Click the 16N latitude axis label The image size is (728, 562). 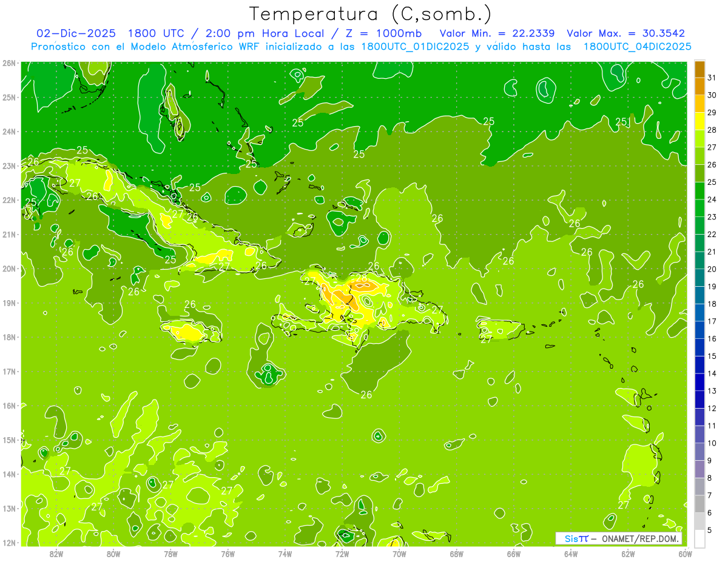click(9, 406)
